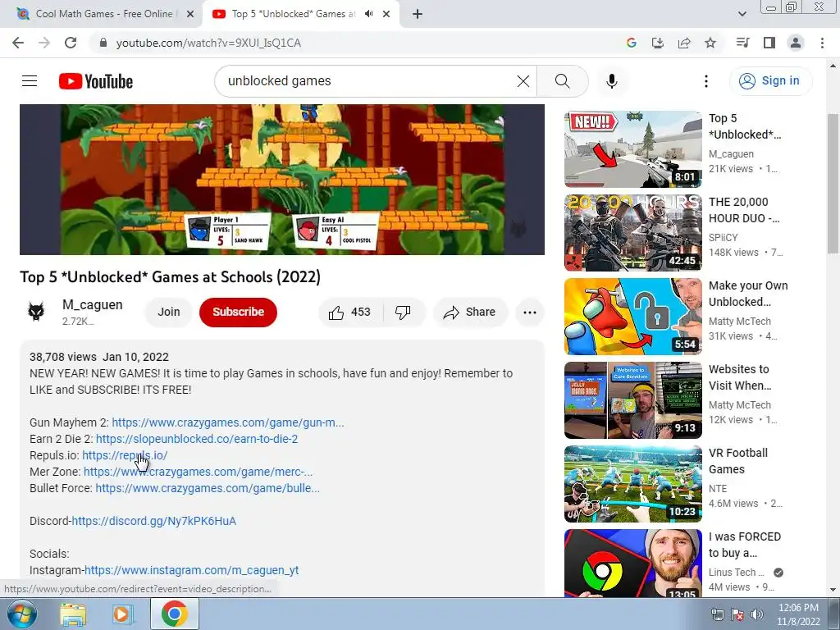This screenshot has width=840, height=630.
Task: Click the taskbar clock 12:06 PM
Action: point(798,614)
